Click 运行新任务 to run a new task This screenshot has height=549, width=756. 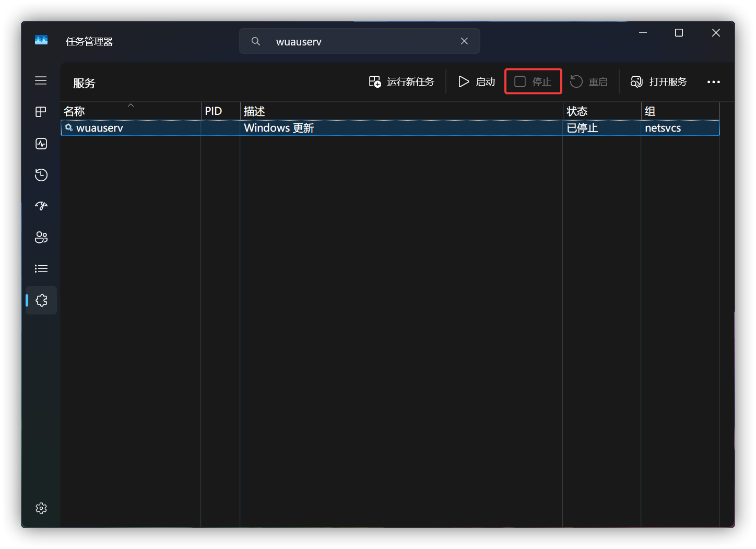pos(401,82)
